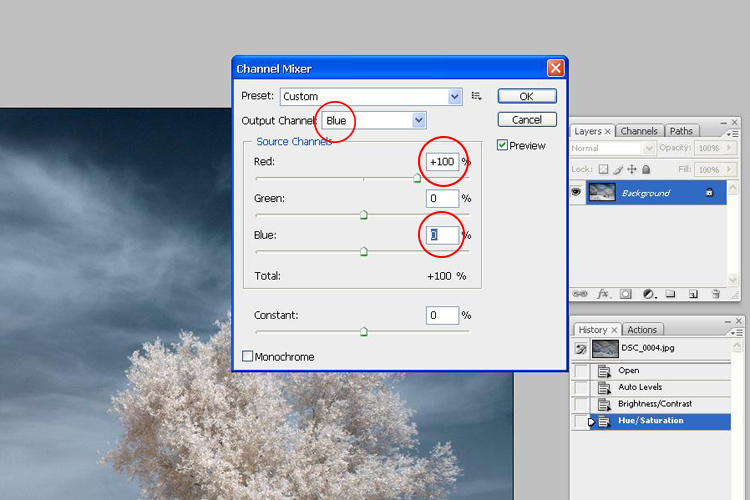The width and height of the screenshot is (750, 500).
Task: Click the Green channel slider handle
Action: pyautogui.click(x=363, y=214)
